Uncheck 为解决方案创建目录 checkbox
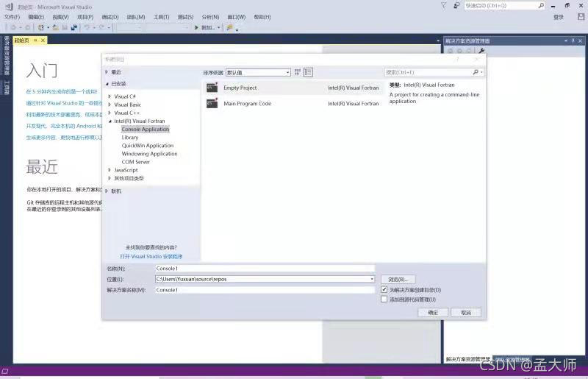 [384, 289]
